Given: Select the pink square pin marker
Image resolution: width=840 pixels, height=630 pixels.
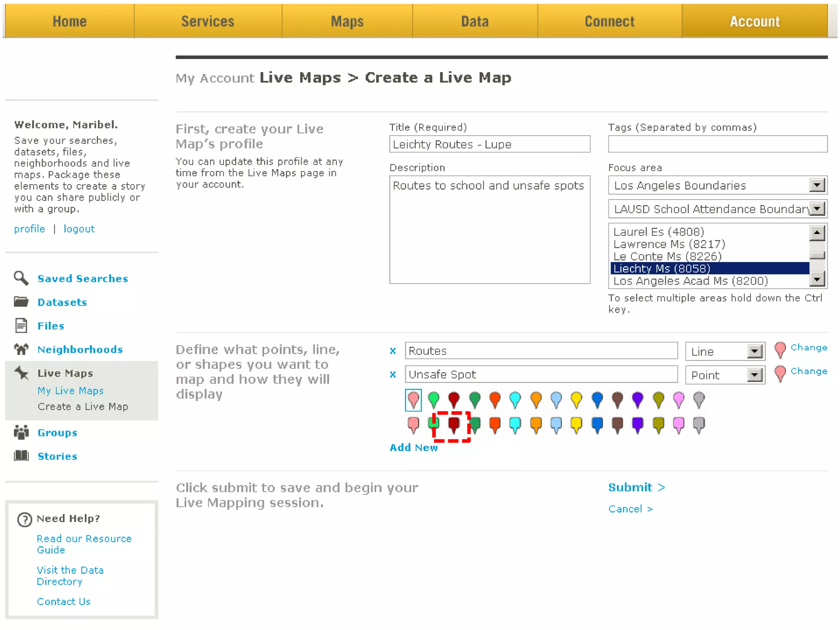Looking at the screenshot, I should [x=413, y=425].
